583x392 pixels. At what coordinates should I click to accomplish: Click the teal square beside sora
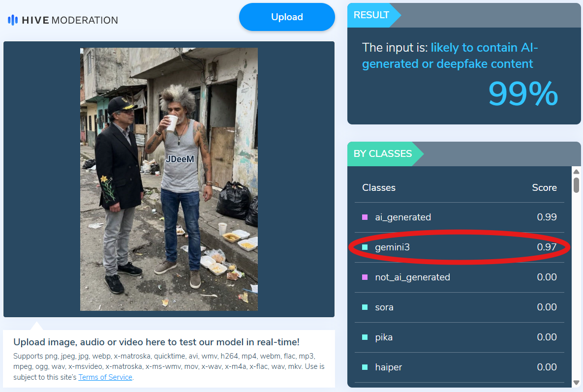point(365,307)
